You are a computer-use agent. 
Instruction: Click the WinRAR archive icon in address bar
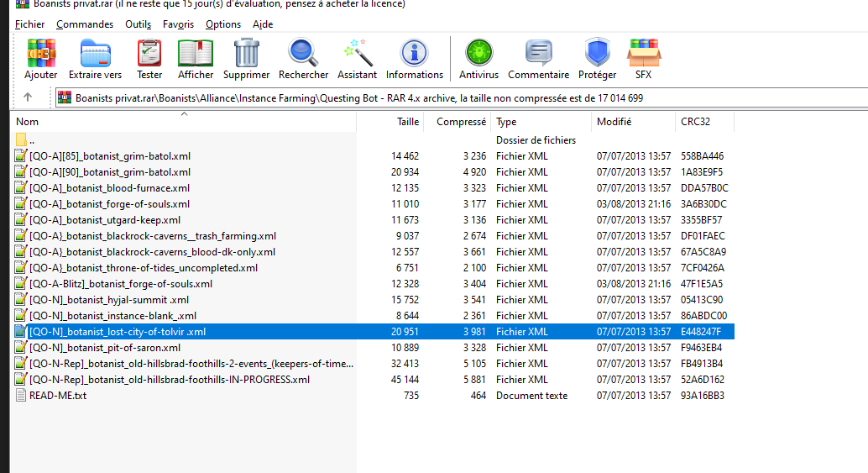[65, 98]
